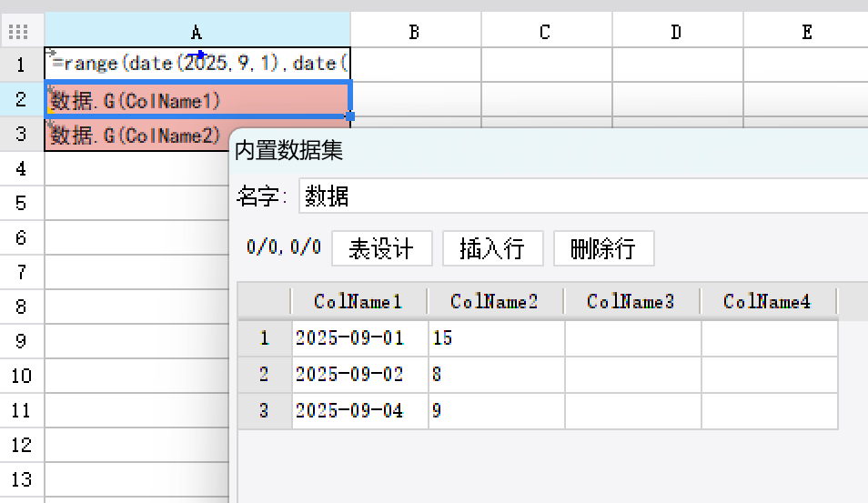
Task: Open 表设计 table design
Action: [x=381, y=249]
